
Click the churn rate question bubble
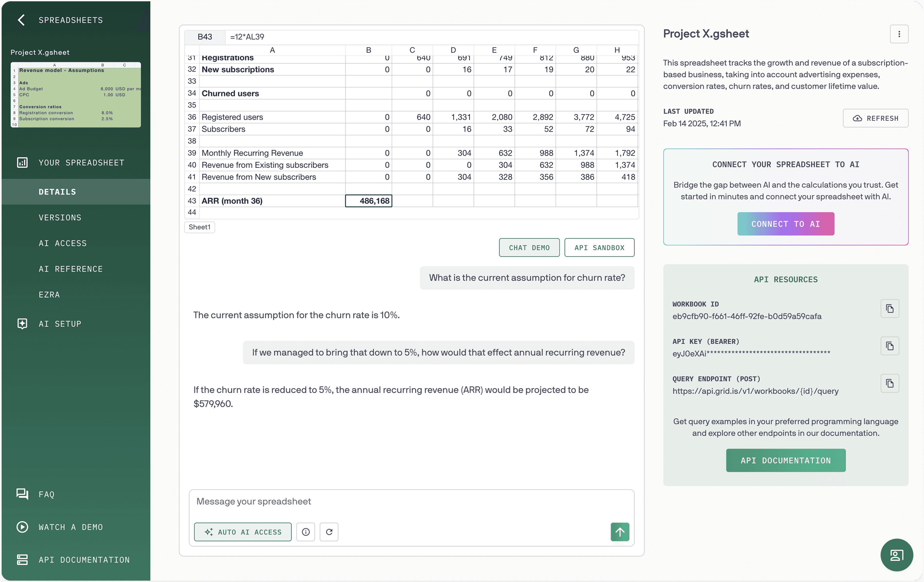pyautogui.click(x=527, y=278)
